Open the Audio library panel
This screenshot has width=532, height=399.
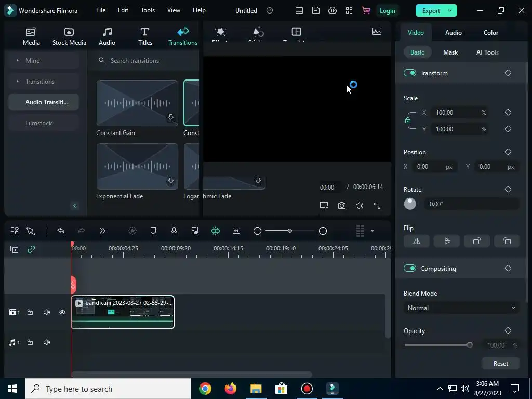pyautogui.click(x=107, y=36)
